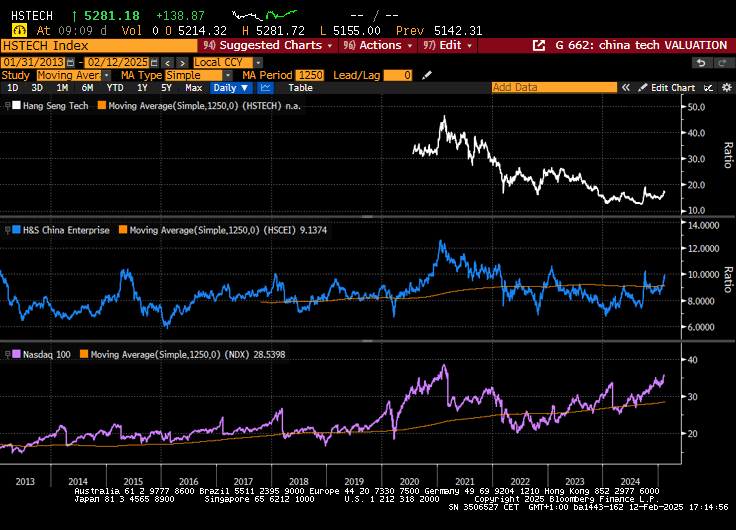This screenshot has width=736, height=530.
Task: Click the Local CCY currency field
Action: click(x=223, y=62)
